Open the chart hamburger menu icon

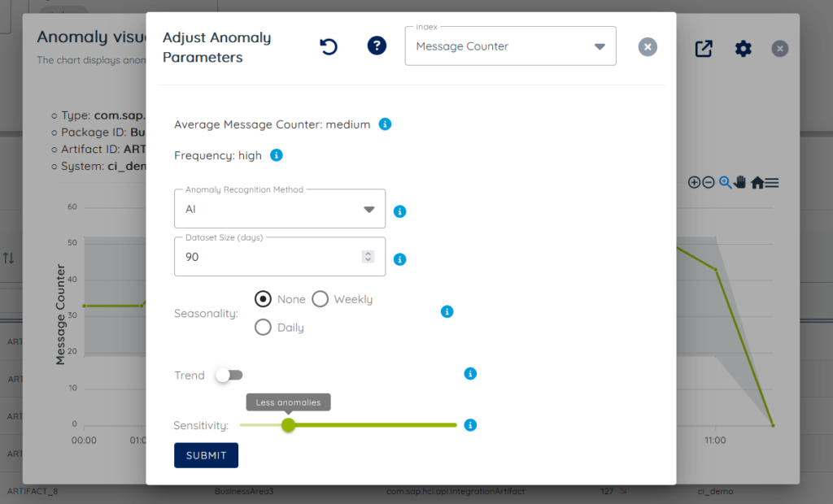tap(771, 182)
